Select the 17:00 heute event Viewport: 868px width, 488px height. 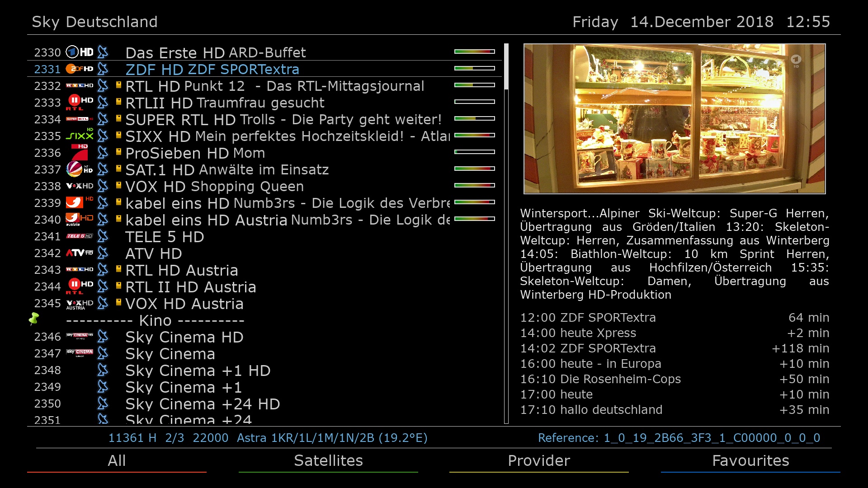[x=675, y=394]
